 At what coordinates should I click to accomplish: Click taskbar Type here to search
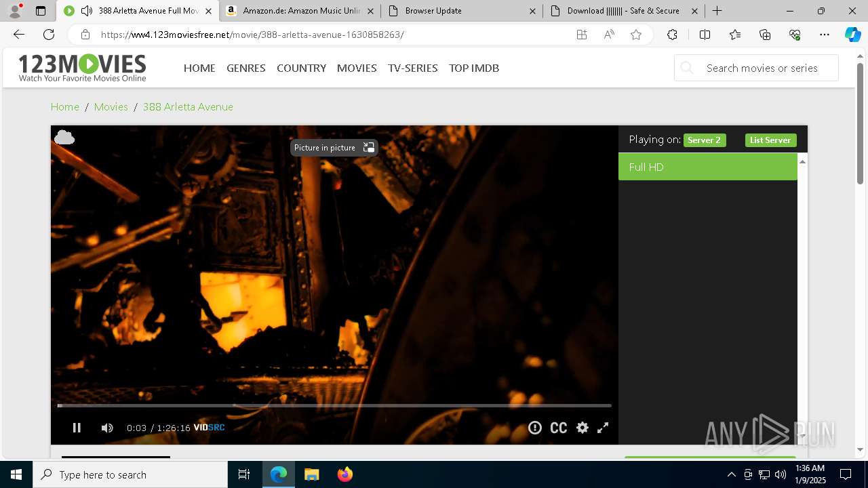[x=130, y=474]
